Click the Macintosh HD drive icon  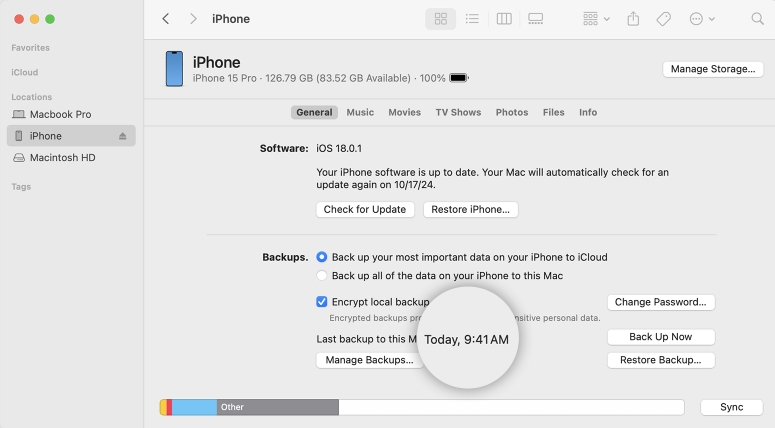19,158
